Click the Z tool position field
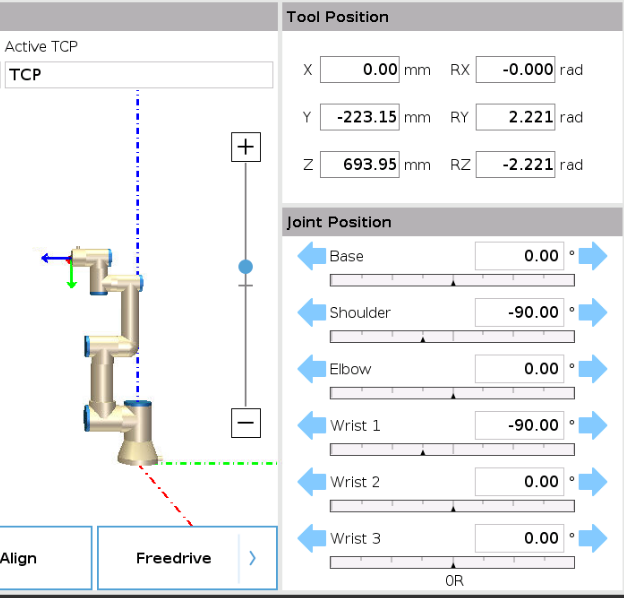 [x=360, y=164]
